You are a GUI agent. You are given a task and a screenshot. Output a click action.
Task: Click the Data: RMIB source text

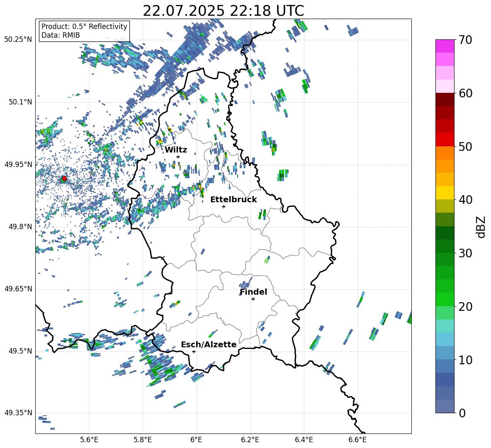(x=61, y=35)
